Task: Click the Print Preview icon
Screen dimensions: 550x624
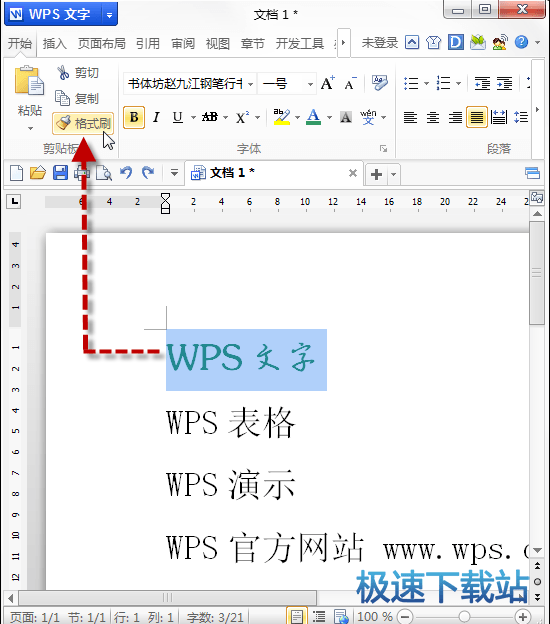Action: coord(104,173)
